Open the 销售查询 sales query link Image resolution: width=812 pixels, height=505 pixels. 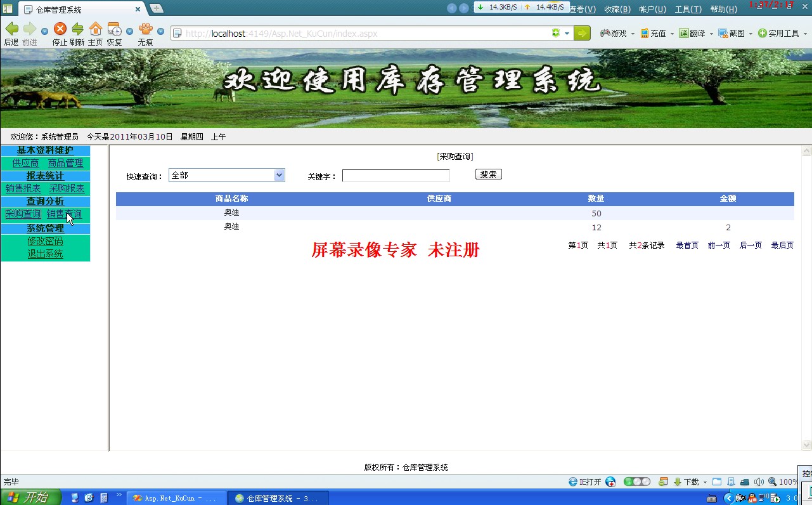(64, 214)
